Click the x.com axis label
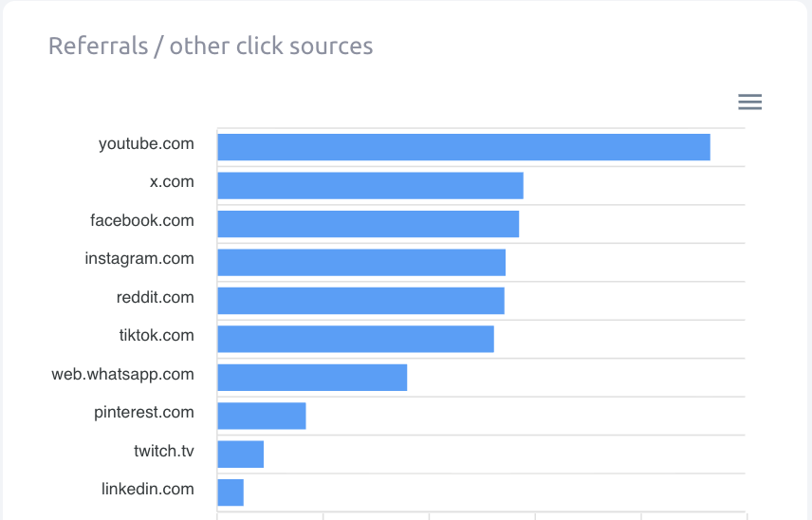The height and width of the screenshot is (520, 812). click(172, 182)
